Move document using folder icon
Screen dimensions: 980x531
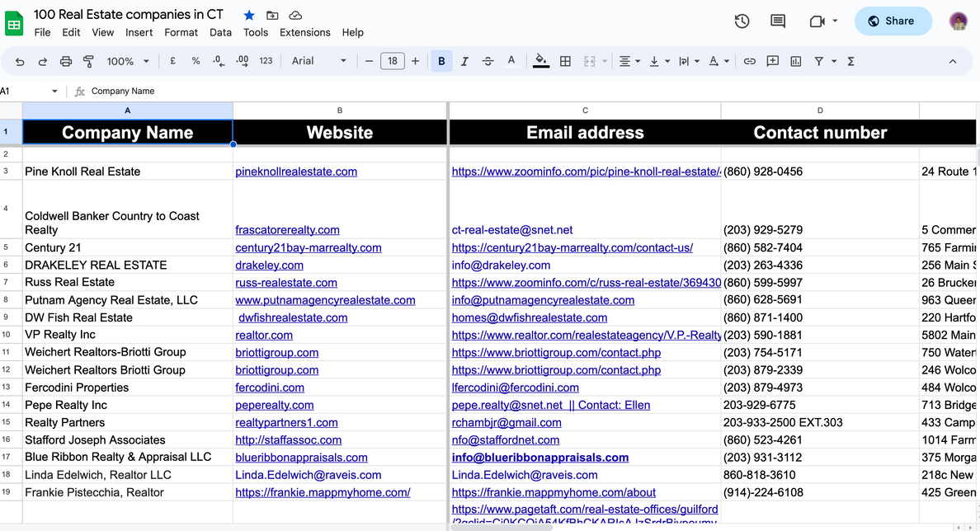pos(272,15)
